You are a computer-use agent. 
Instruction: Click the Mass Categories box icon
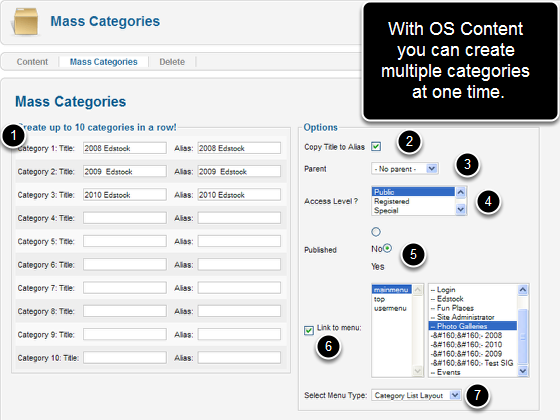(x=26, y=21)
